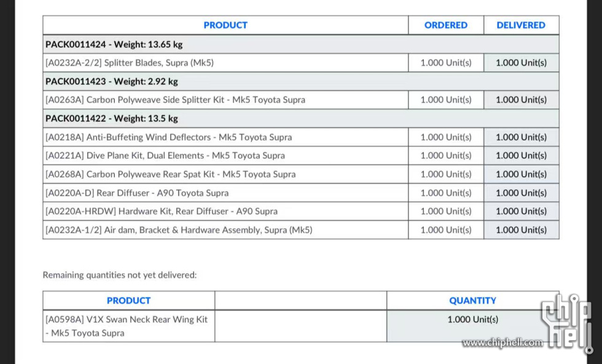This screenshot has width=602, height=364.
Task: Click Carbon Polyweave Rear Spat Kit entry
Action: point(171,174)
